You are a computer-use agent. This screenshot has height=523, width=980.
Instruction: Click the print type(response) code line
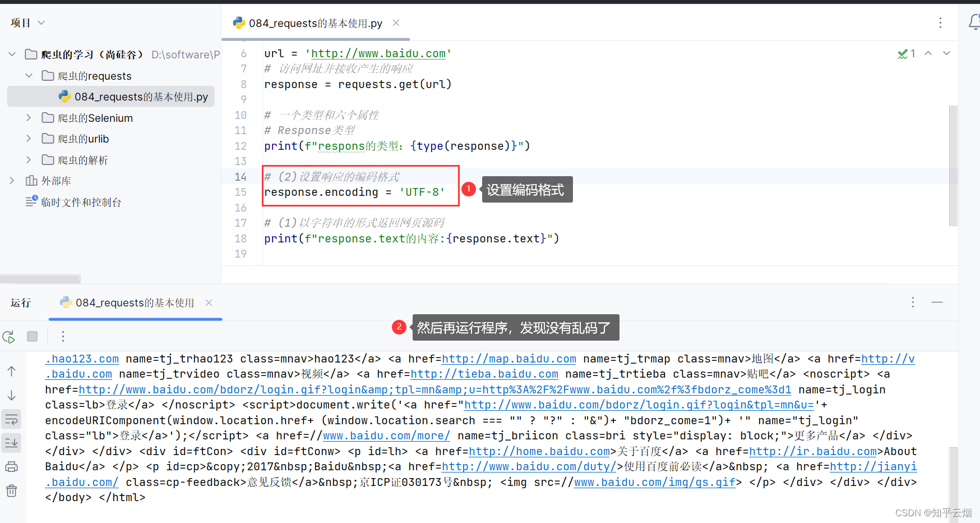397,146
